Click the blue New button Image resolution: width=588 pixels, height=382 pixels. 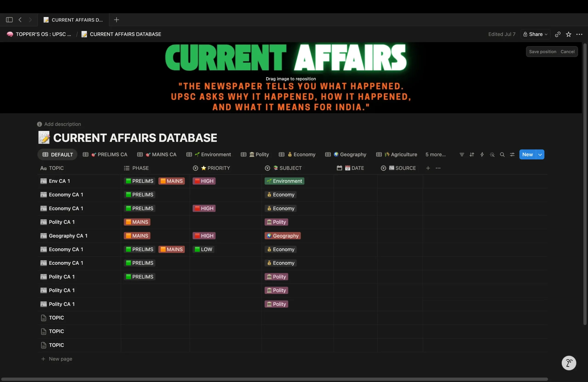pyautogui.click(x=527, y=154)
